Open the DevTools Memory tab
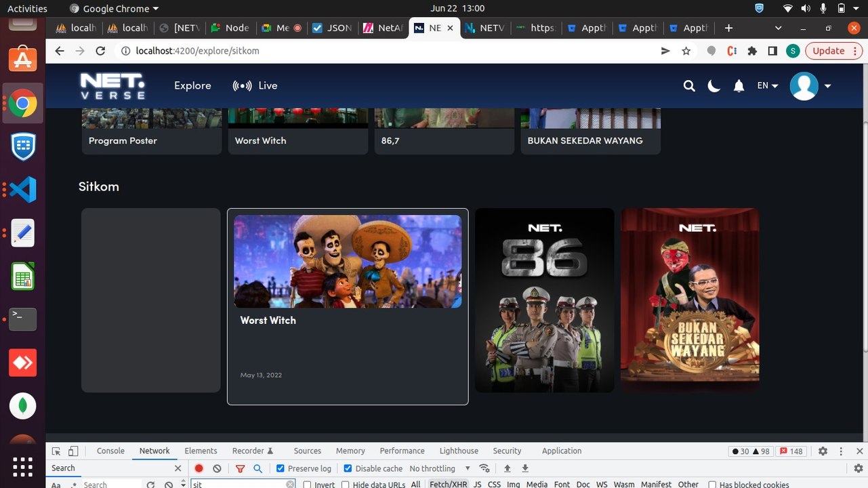Screen dimensions: 868x488 (350, 451)
